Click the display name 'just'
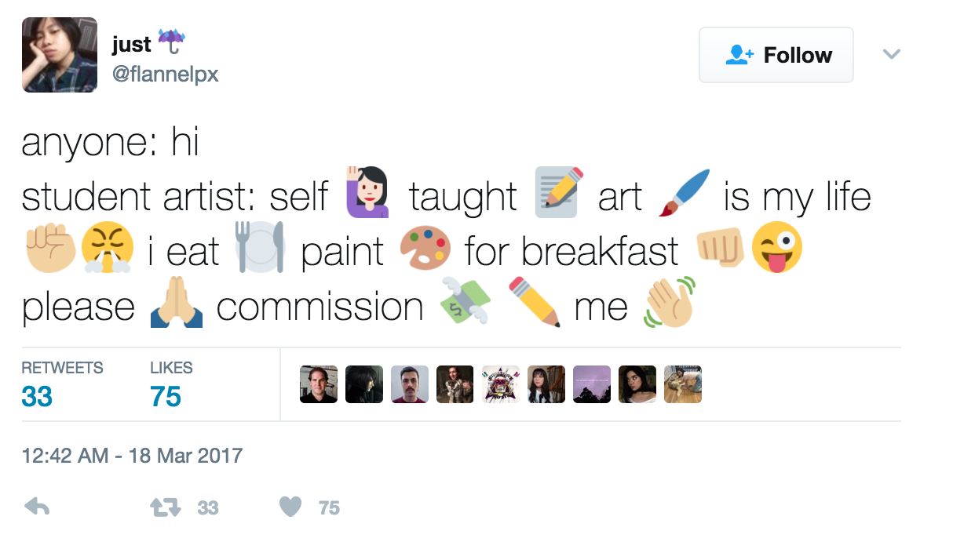The width and height of the screenshot is (953, 560). pos(131,45)
